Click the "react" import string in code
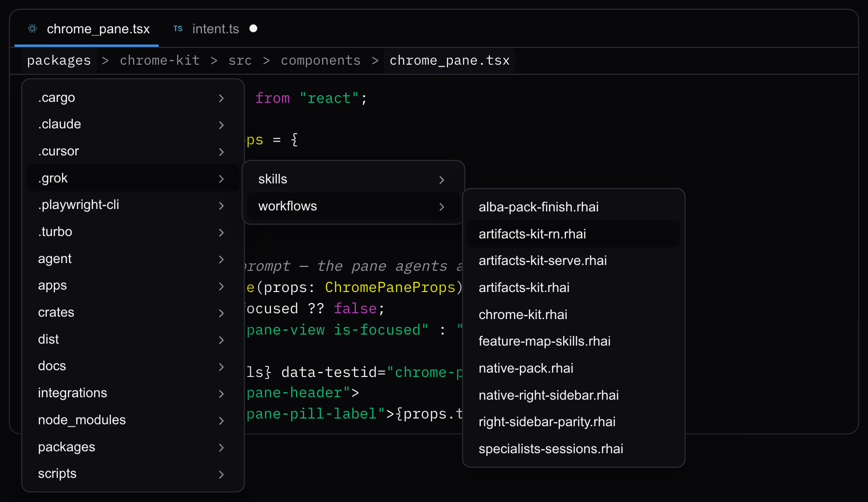This screenshot has width=868, height=502. coord(329,98)
